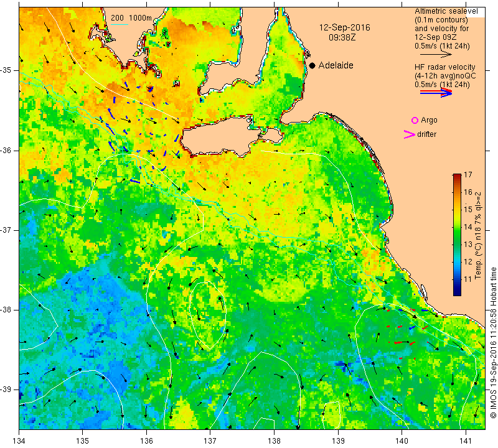
Task: Click the dark red top of temperature scale
Action: point(457,175)
